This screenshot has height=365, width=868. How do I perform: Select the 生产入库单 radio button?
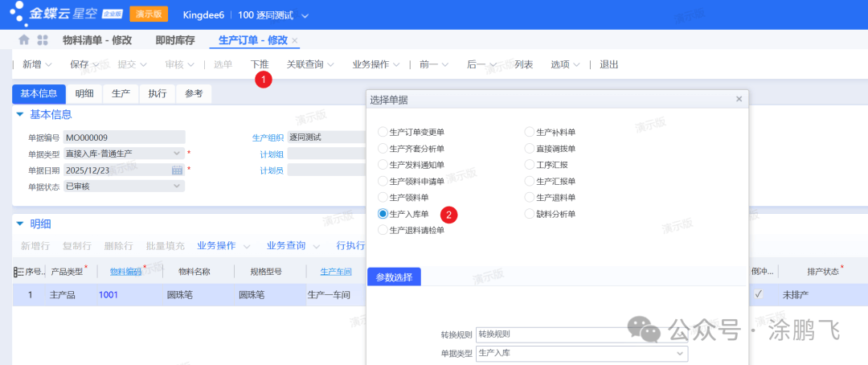tap(383, 214)
